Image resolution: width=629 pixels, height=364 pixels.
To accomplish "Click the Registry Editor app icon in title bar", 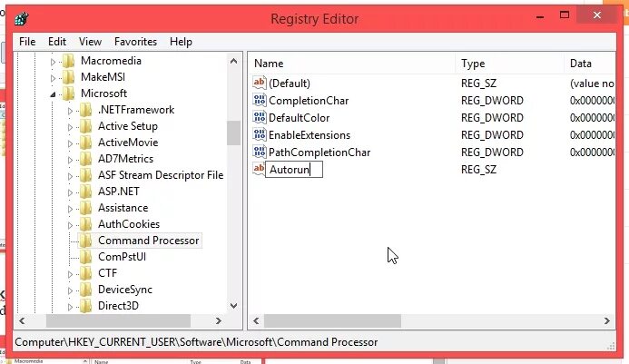I will [x=21, y=18].
